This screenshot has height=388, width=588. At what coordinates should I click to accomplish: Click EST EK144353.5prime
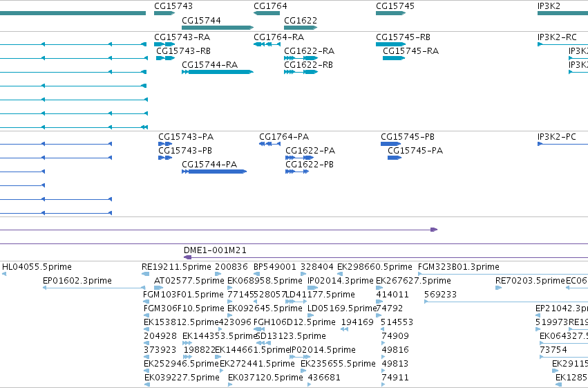pyautogui.click(x=220, y=336)
